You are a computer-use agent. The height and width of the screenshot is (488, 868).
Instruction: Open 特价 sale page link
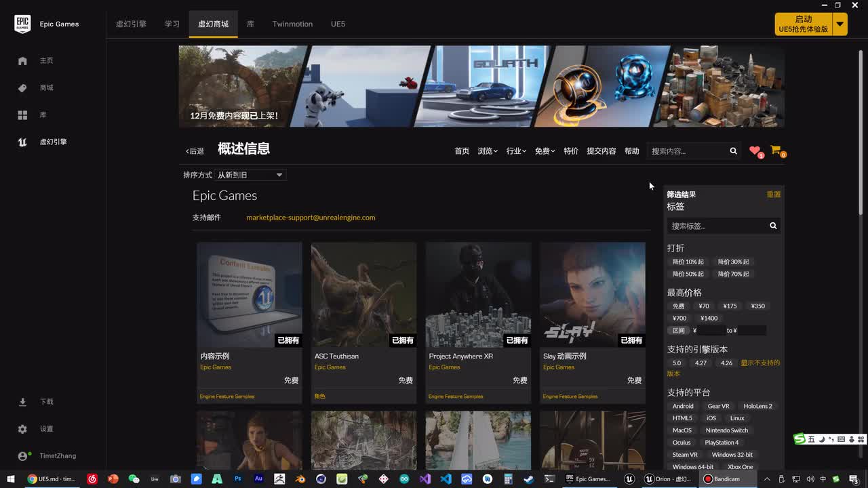coord(571,151)
